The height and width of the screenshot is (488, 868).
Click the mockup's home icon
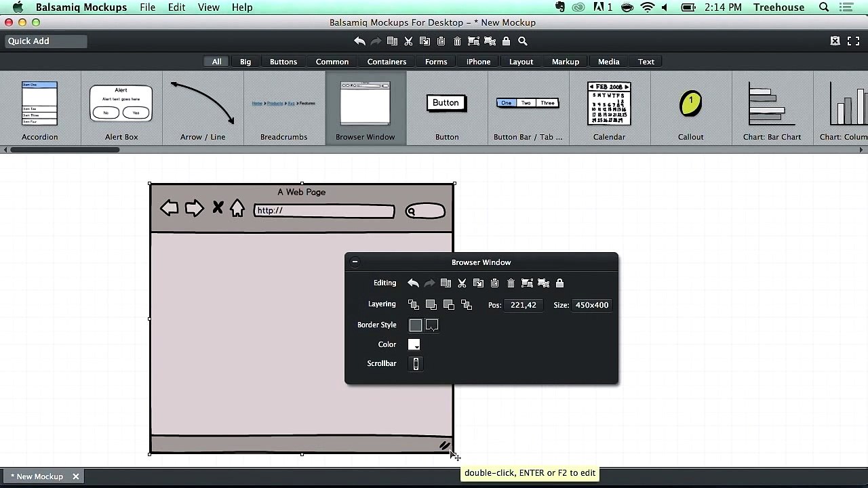pyautogui.click(x=237, y=209)
